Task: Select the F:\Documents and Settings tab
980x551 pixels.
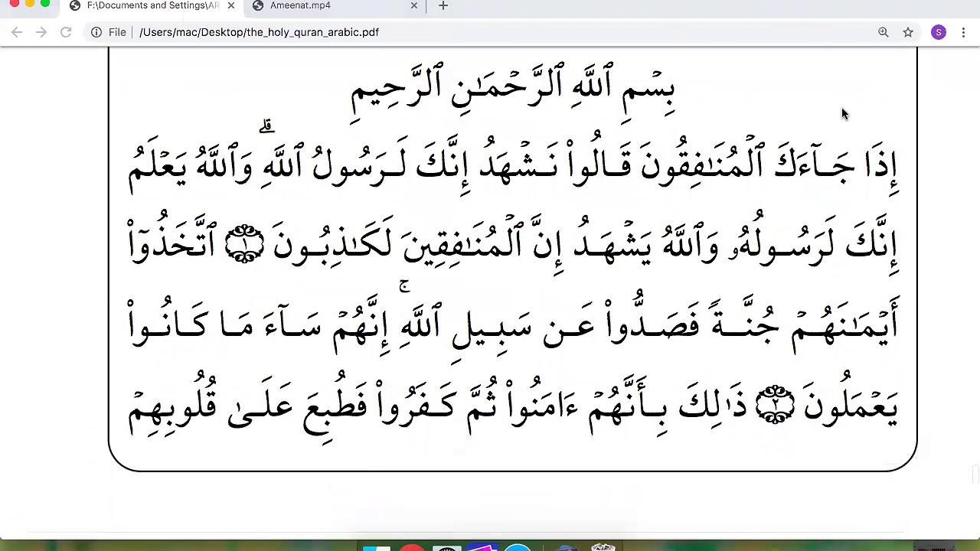Action: (x=152, y=6)
